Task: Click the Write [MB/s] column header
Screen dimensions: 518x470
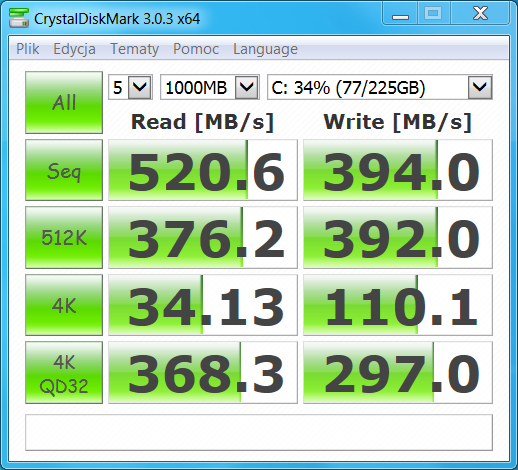Action: click(x=397, y=122)
